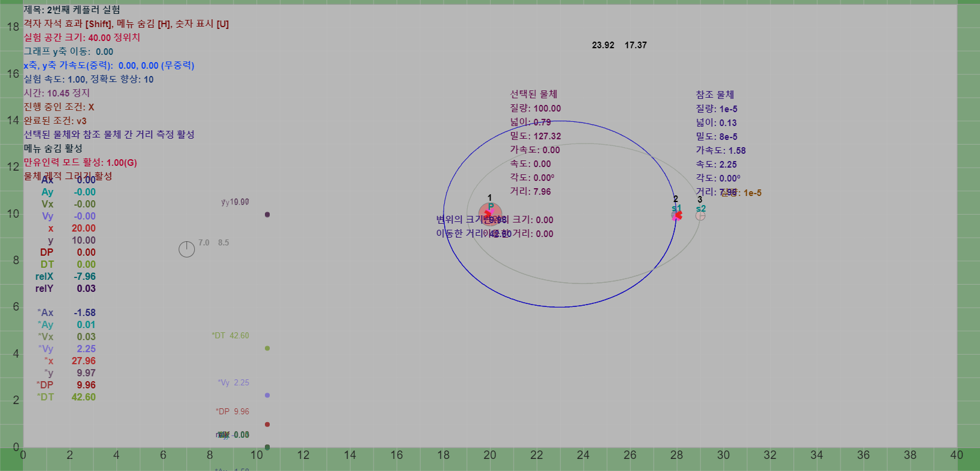Pick the s1 satellite with the red cross
980x471 pixels.
pos(676,215)
